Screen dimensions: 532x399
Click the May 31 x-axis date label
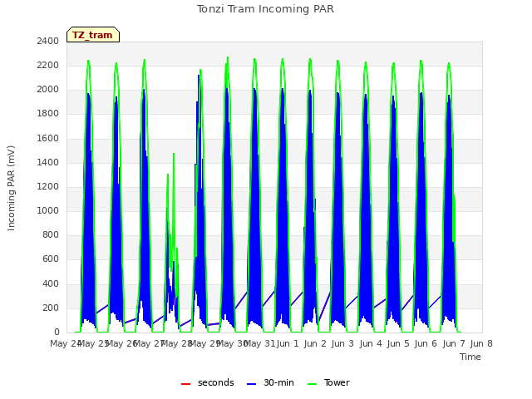(259, 343)
